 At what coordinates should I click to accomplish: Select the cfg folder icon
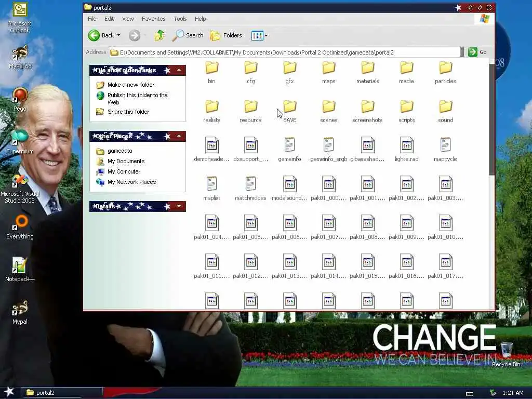coord(251,68)
